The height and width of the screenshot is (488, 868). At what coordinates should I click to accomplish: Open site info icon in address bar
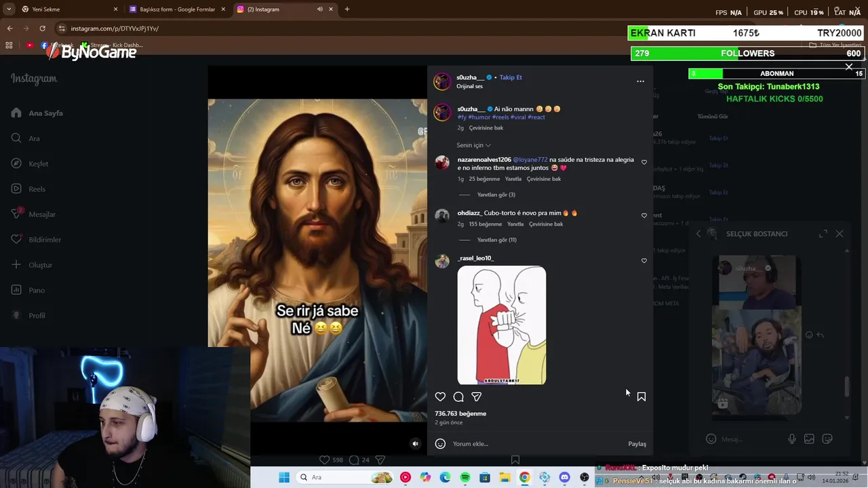pyautogui.click(x=62, y=28)
